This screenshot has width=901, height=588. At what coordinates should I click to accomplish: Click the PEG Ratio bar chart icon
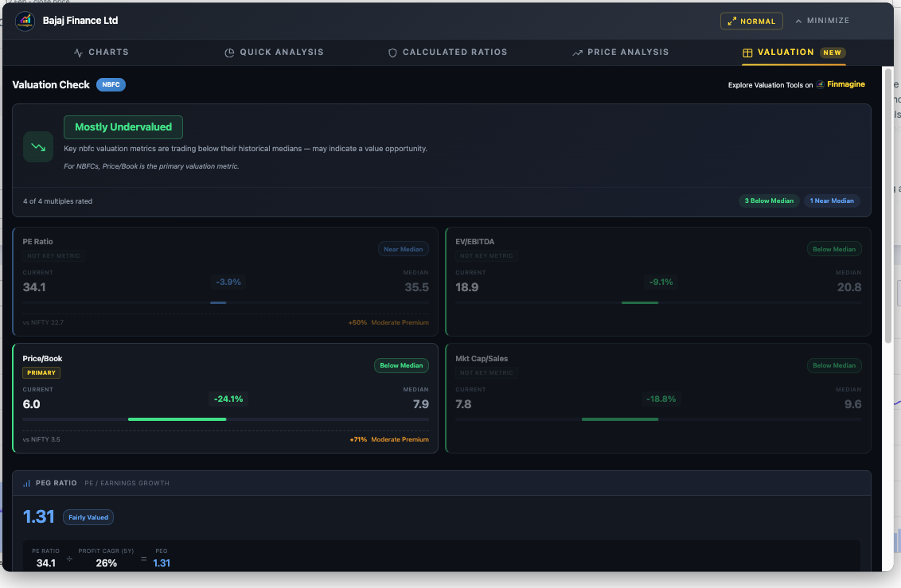27,482
